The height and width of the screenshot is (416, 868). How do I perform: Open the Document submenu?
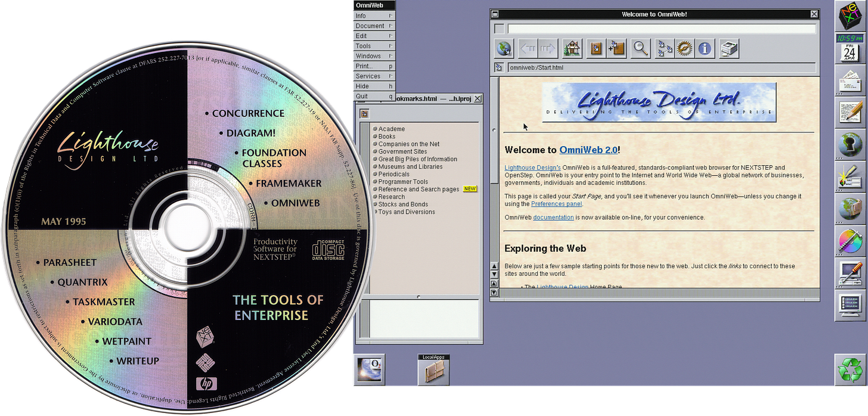click(x=374, y=26)
